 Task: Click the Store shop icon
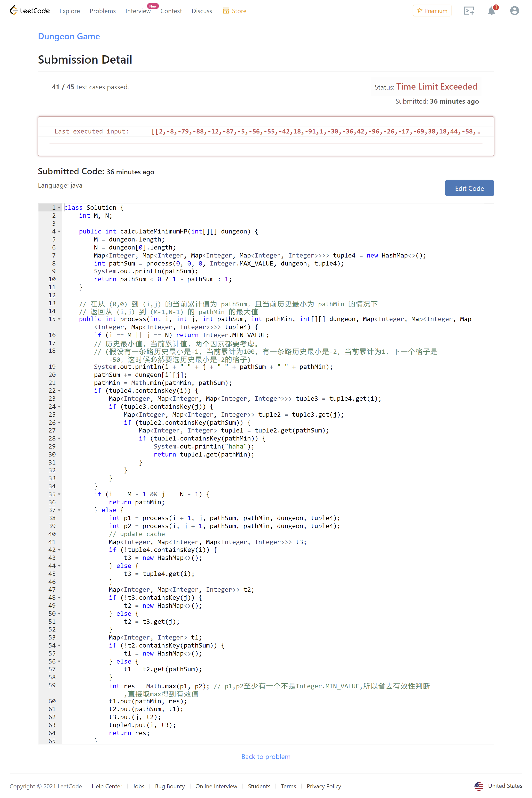(226, 11)
